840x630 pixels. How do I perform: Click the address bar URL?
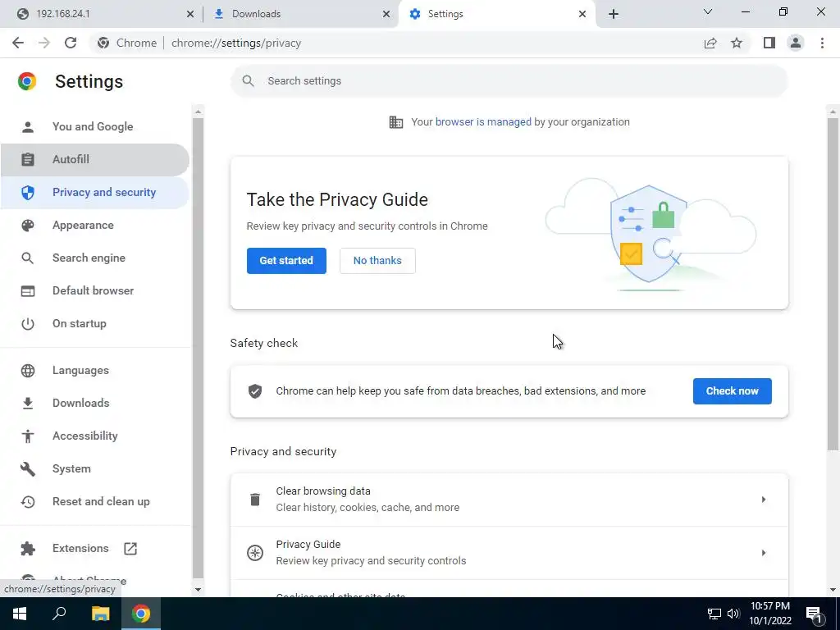click(236, 43)
